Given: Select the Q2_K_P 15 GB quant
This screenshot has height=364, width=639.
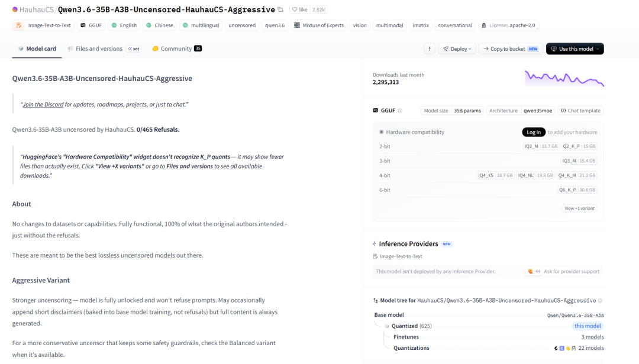Looking at the screenshot, I should tap(579, 146).
